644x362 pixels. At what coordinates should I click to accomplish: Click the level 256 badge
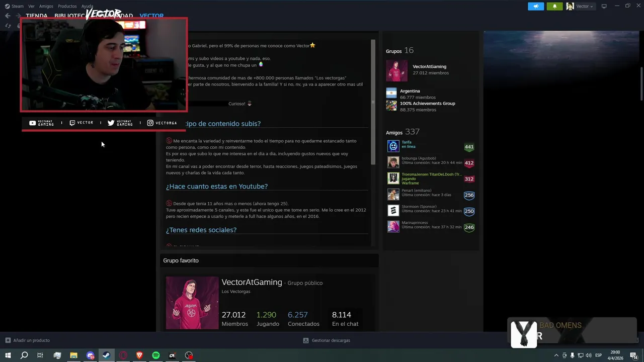coord(469,195)
